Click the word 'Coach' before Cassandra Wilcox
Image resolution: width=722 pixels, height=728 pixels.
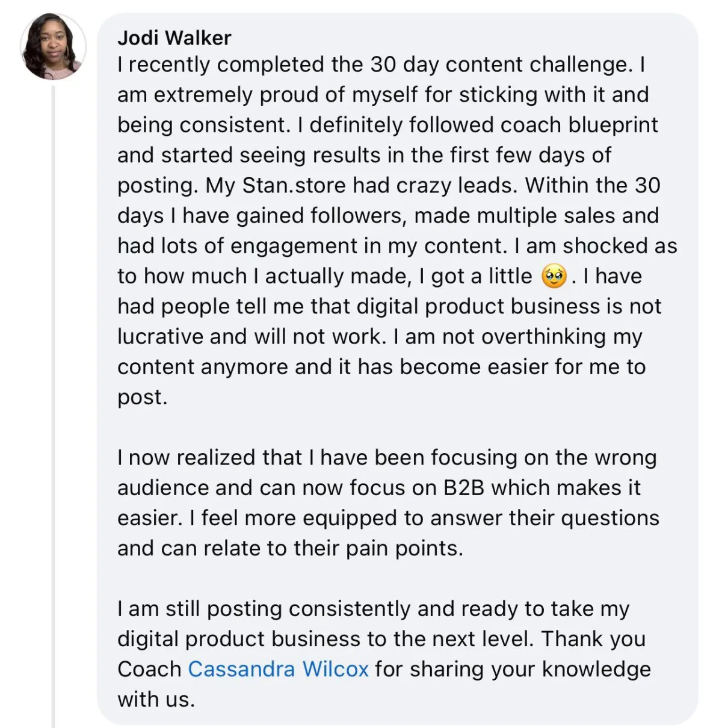[x=149, y=669]
